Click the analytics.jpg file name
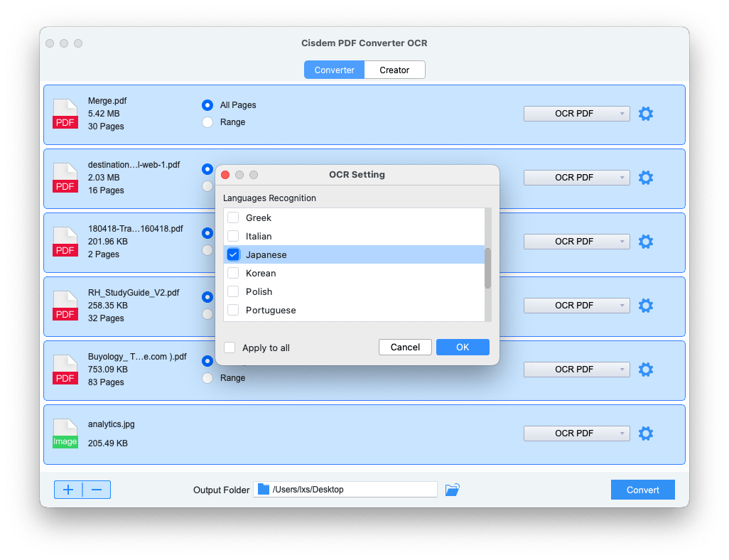The width and height of the screenshot is (729, 560). [x=111, y=424]
